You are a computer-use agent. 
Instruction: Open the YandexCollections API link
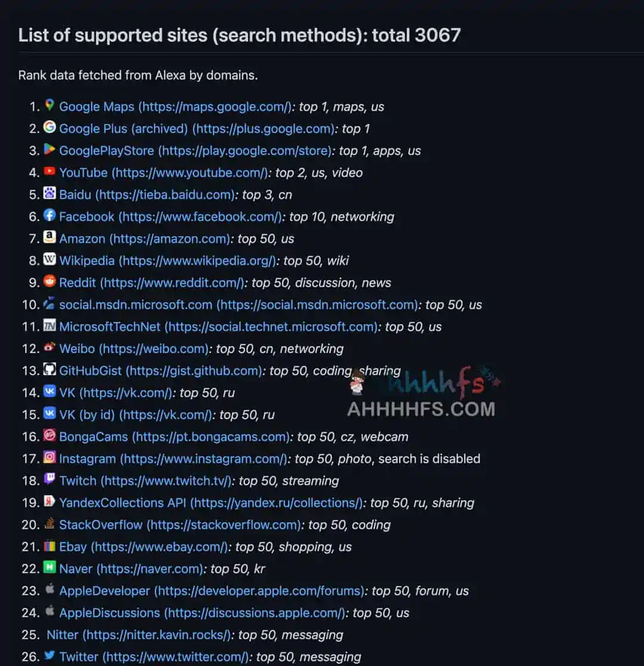(210, 503)
